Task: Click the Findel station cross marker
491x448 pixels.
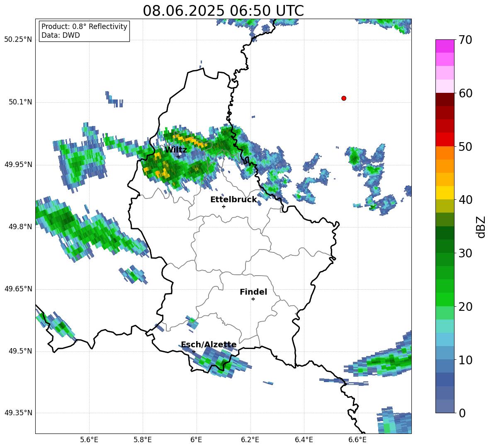Action: pos(253,299)
